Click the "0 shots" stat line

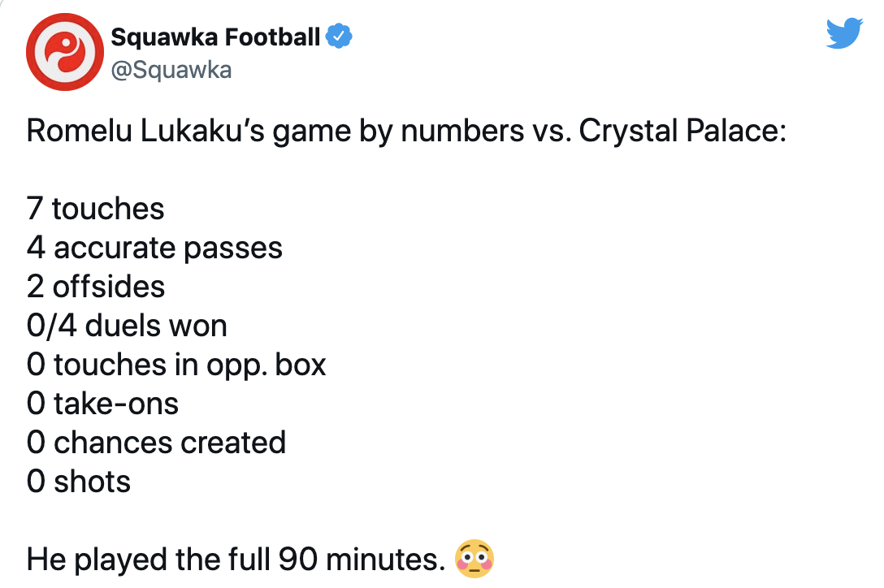tap(79, 482)
